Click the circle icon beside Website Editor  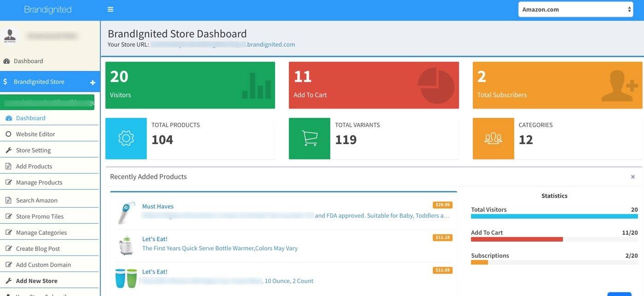pos(8,134)
